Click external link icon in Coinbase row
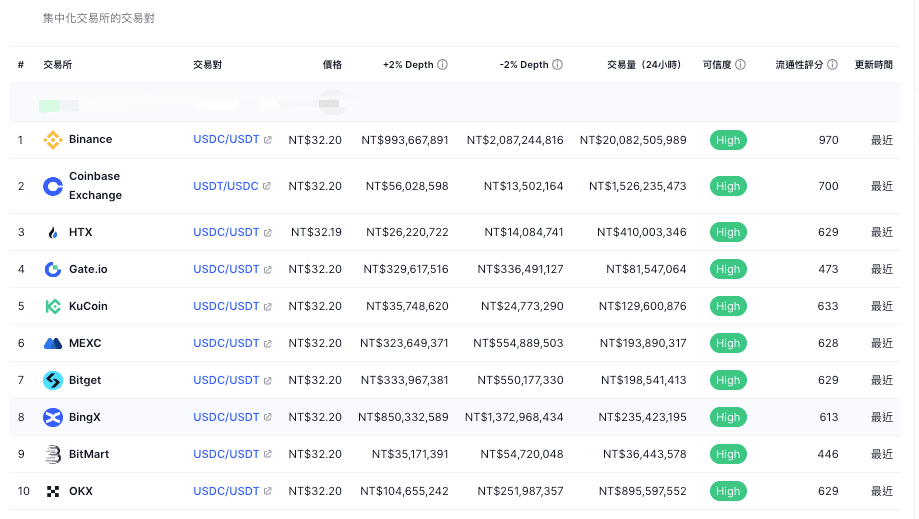This screenshot has width=919, height=519. pos(267,186)
